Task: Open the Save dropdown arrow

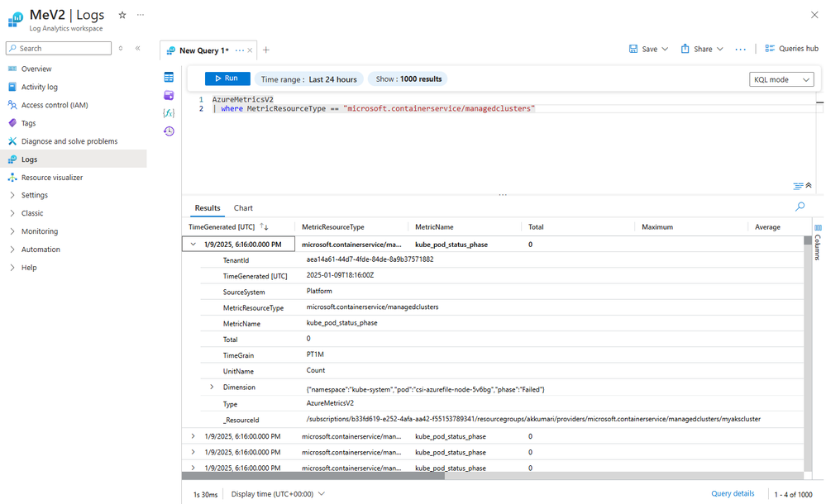Action: coord(665,49)
